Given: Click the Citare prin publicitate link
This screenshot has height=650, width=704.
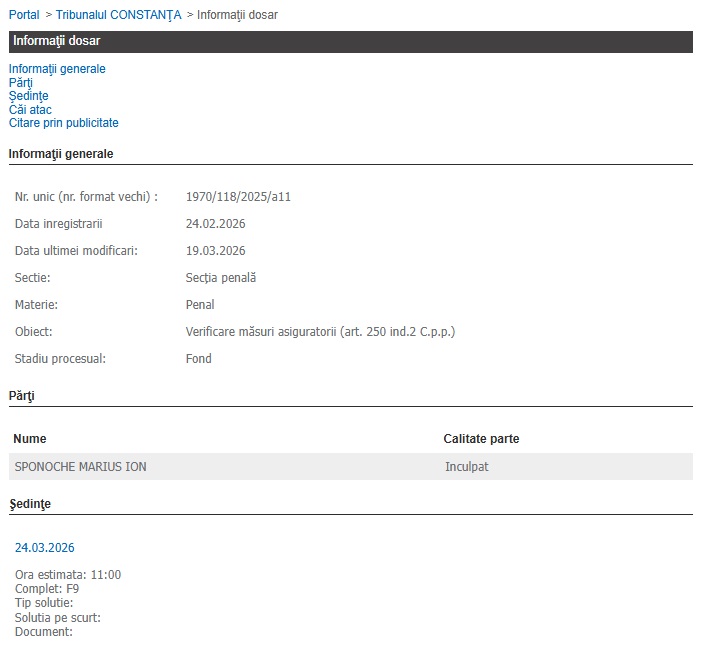Looking at the screenshot, I should coord(63,123).
